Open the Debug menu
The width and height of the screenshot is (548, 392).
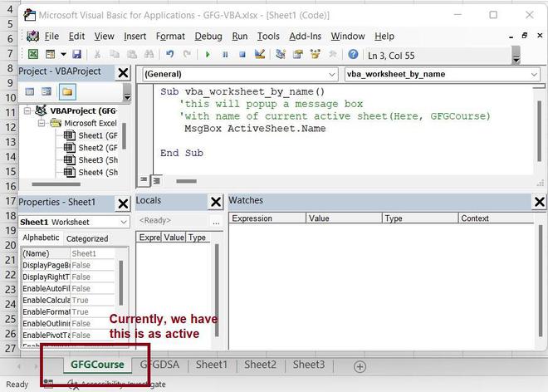(208, 36)
